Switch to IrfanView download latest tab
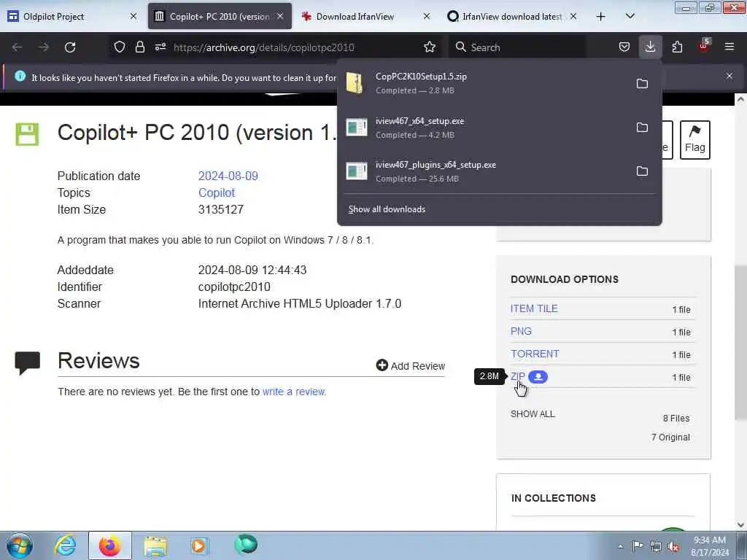The width and height of the screenshot is (747, 560). pyautogui.click(x=512, y=16)
